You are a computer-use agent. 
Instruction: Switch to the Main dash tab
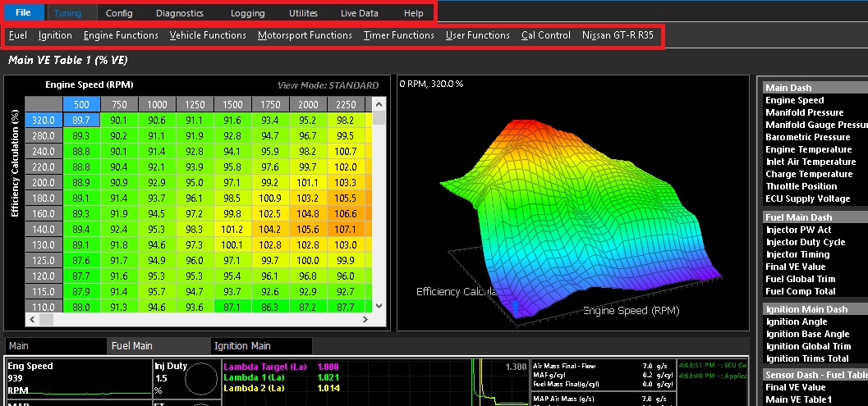click(55, 346)
